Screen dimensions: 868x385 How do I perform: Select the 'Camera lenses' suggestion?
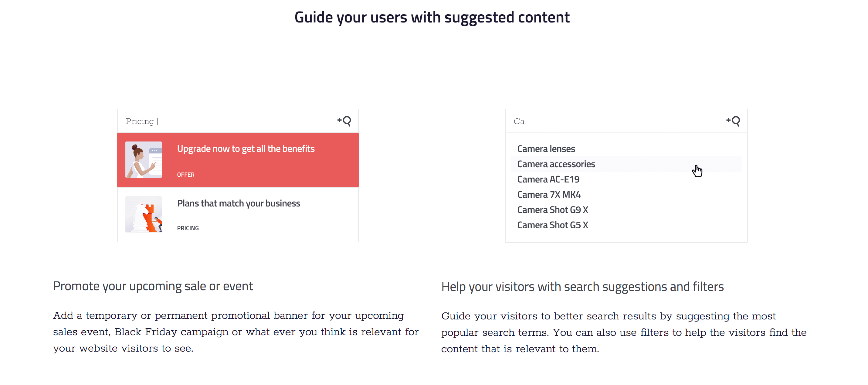pos(546,149)
